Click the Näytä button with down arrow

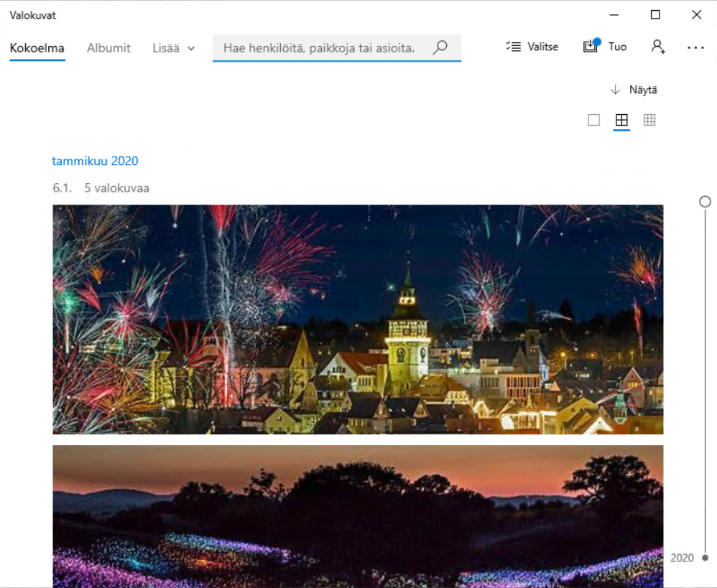point(634,90)
